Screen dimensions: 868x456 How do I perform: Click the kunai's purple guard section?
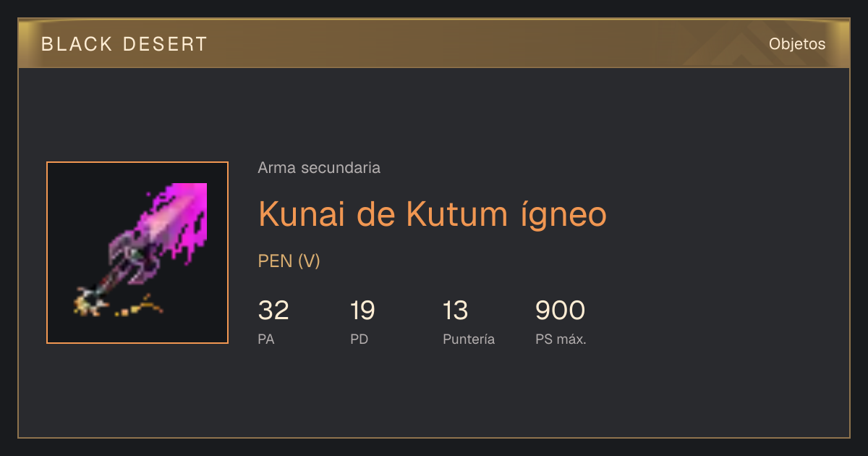pos(134,257)
